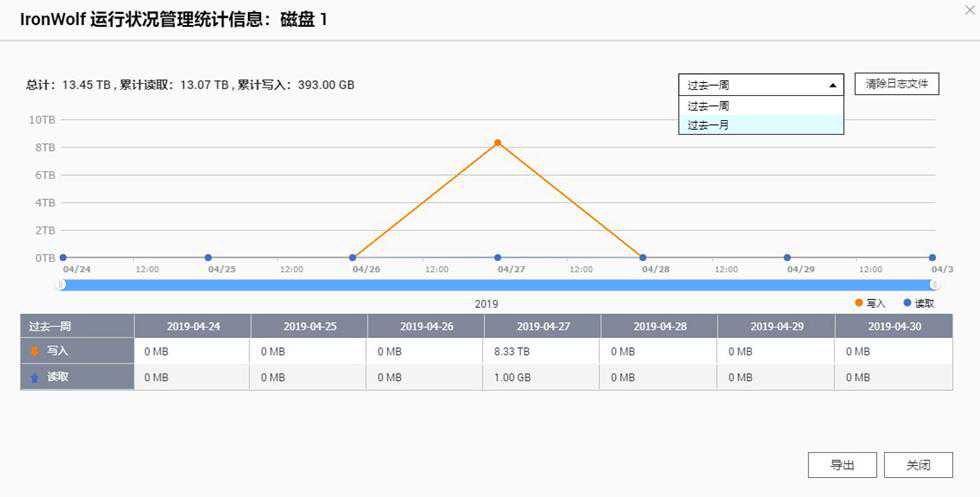The height and width of the screenshot is (497, 980).
Task: Select the 2019-04-27 column header
Action: click(x=542, y=326)
